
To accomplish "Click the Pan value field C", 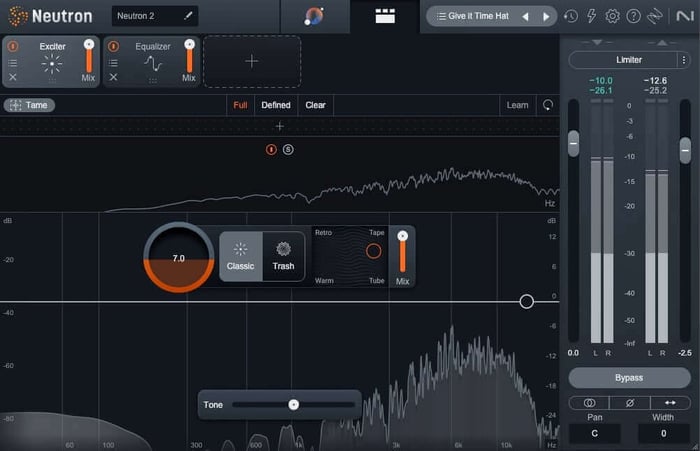I will pos(594,433).
